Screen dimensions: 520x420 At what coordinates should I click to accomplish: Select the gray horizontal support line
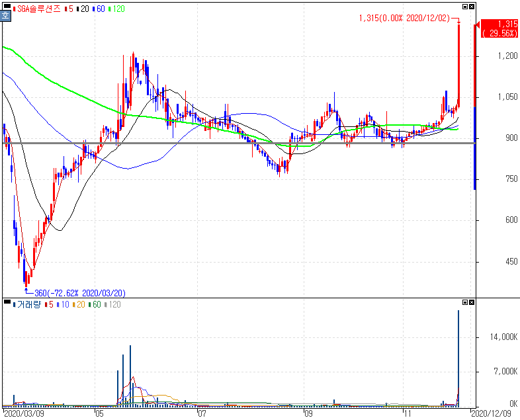(239, 144)
